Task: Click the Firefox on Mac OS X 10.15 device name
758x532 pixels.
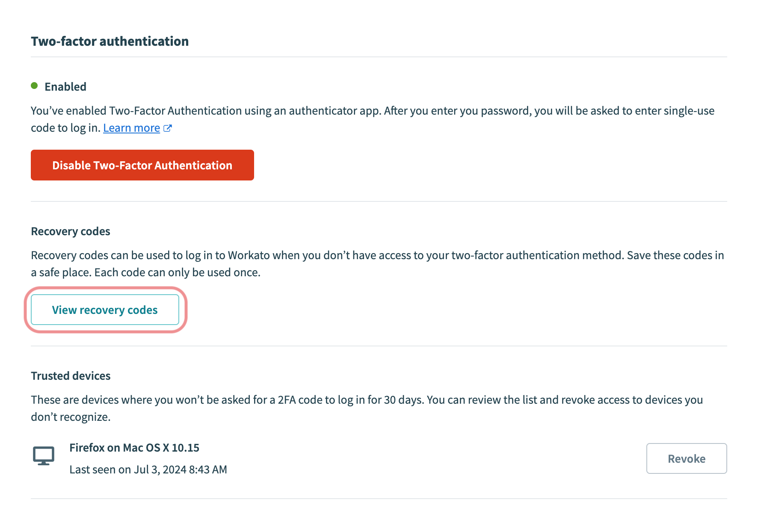Action: [134, 448]
